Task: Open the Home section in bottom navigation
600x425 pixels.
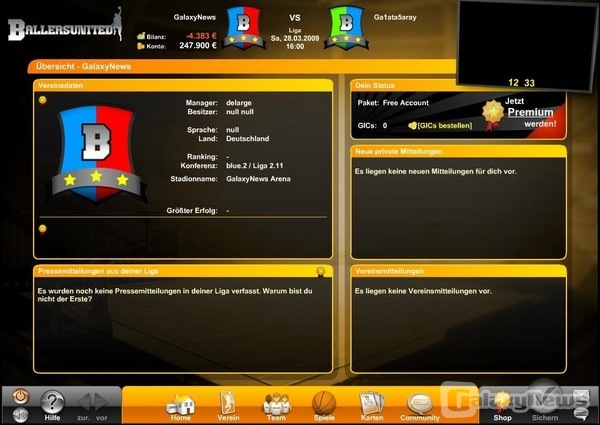Action: [181, 405]
